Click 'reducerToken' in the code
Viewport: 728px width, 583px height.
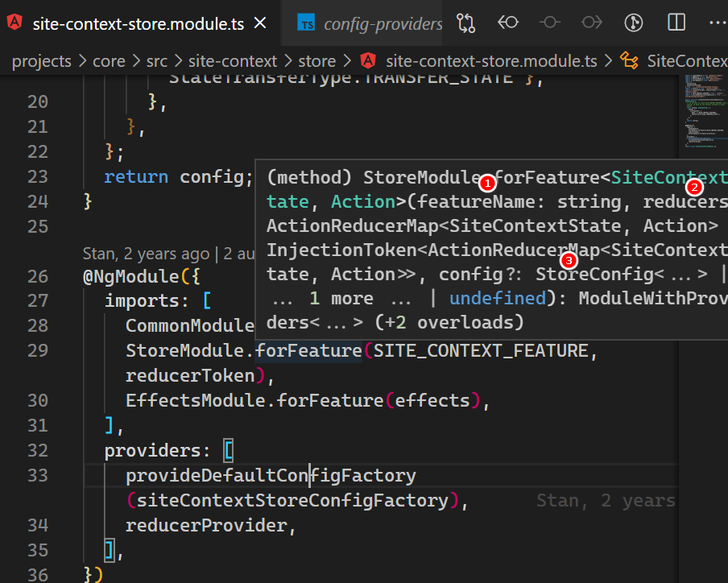click(190, 375)
